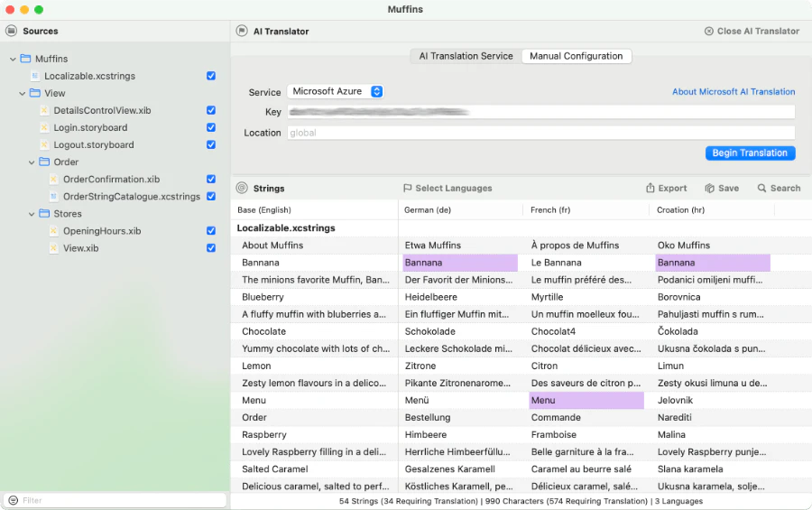Toggle the Login.storyboard checkbox
This screenshot has height=510, width=812.
[211, 127]
